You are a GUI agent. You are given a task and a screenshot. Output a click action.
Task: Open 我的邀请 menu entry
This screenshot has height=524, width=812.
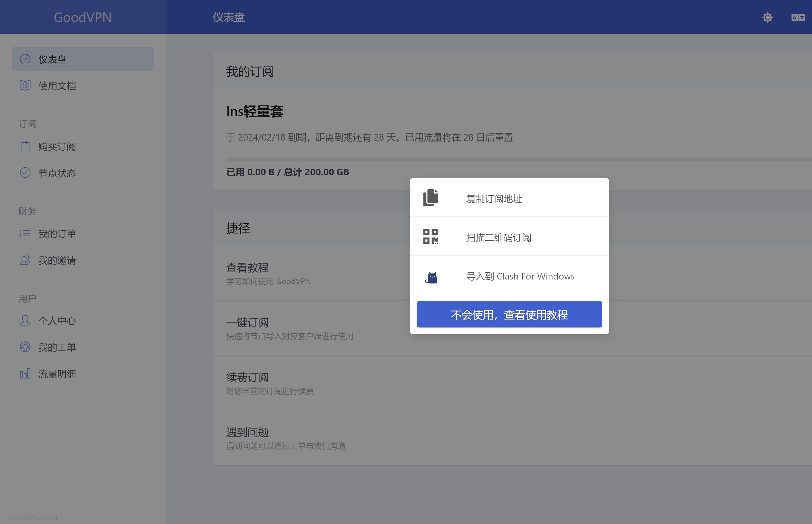tap(83, 260)
